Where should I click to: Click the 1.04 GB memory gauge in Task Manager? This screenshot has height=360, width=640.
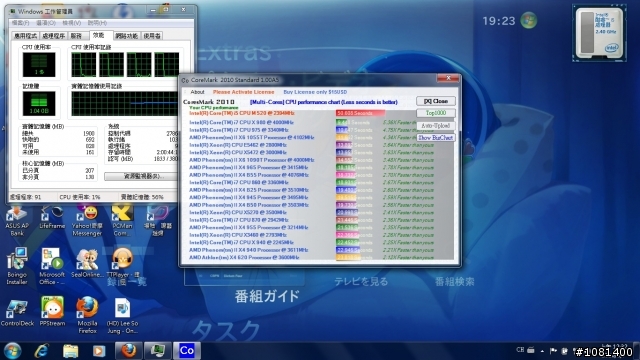[39, 104]
